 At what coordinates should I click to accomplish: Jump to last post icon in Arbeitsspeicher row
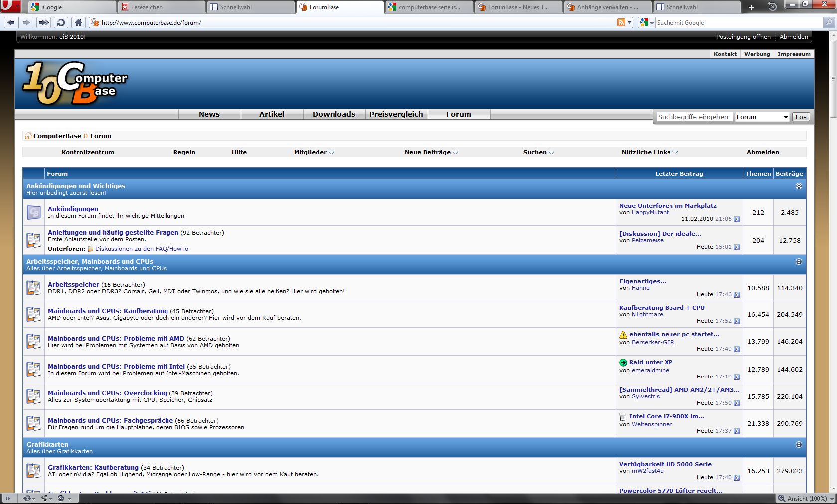click(737, 295)
